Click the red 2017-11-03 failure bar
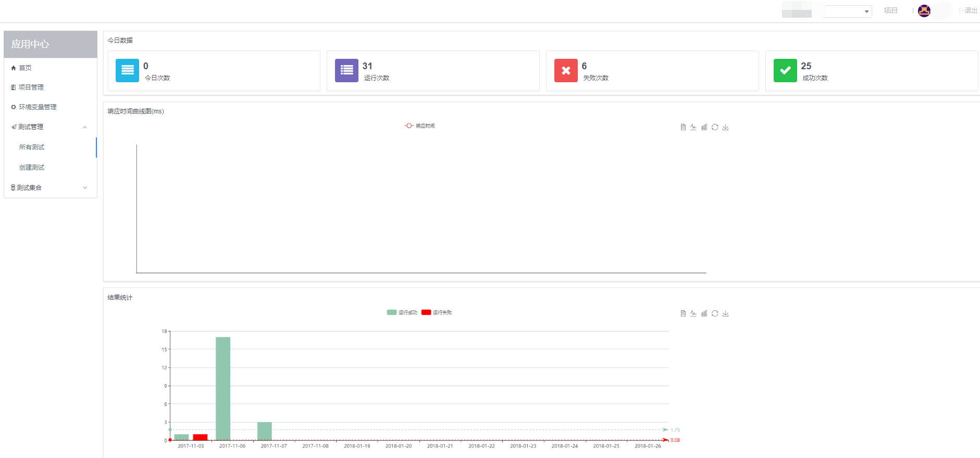The image size is (980, 458). coord(201,437)
